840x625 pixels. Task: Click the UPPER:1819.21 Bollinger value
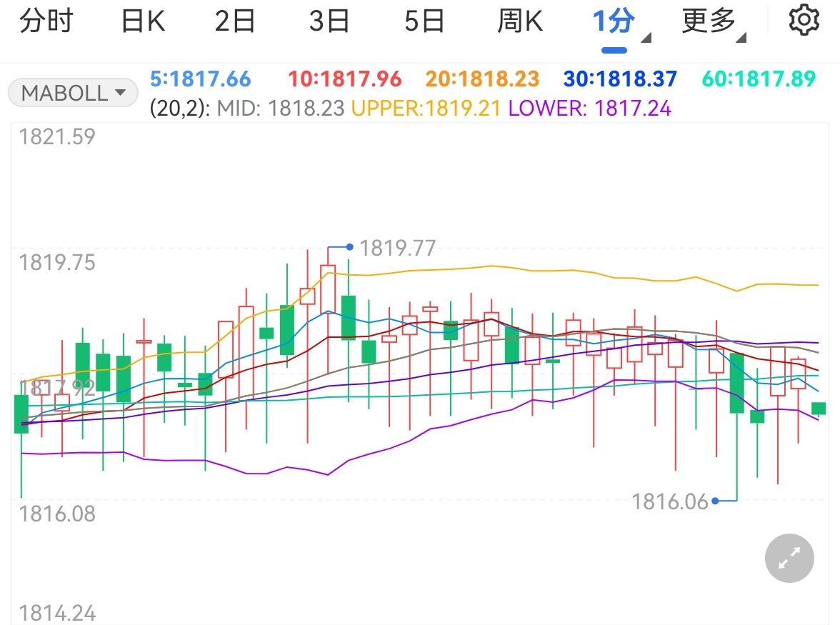pyautogui.click(x=426, y=109)
